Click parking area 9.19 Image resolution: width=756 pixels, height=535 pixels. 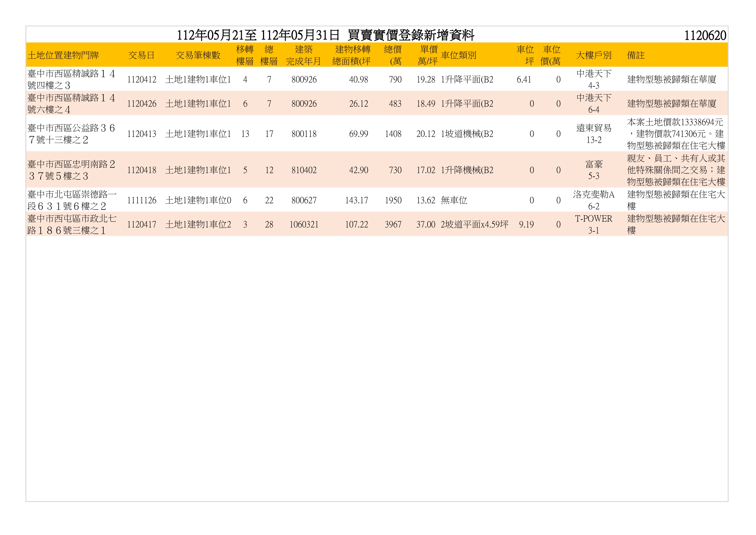(x=526, y=224)
